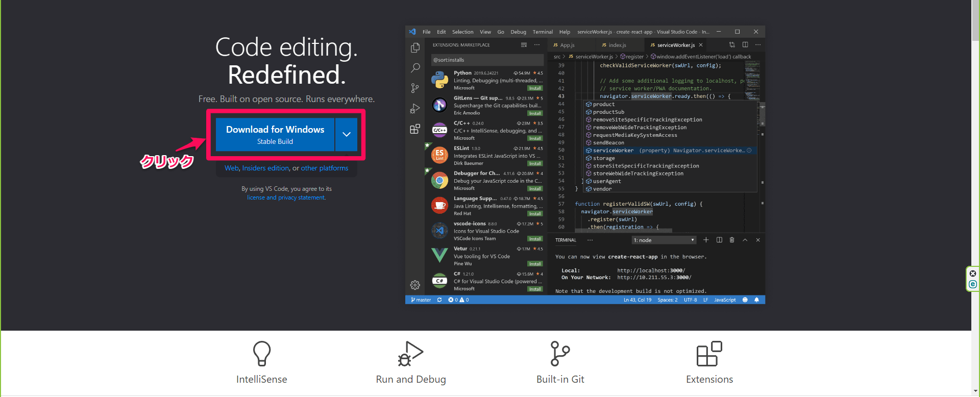Open the Insiders edition link
Screen dimensions: 980x397
click(x=265, y=168)
